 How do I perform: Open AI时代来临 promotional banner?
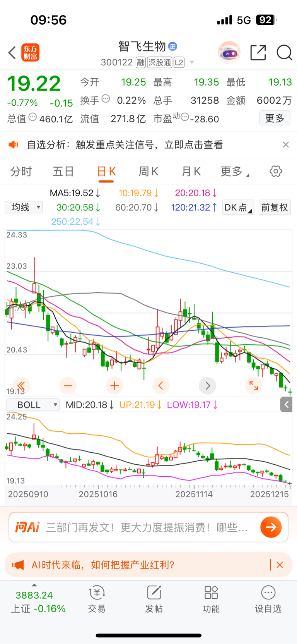coord(148,565)
